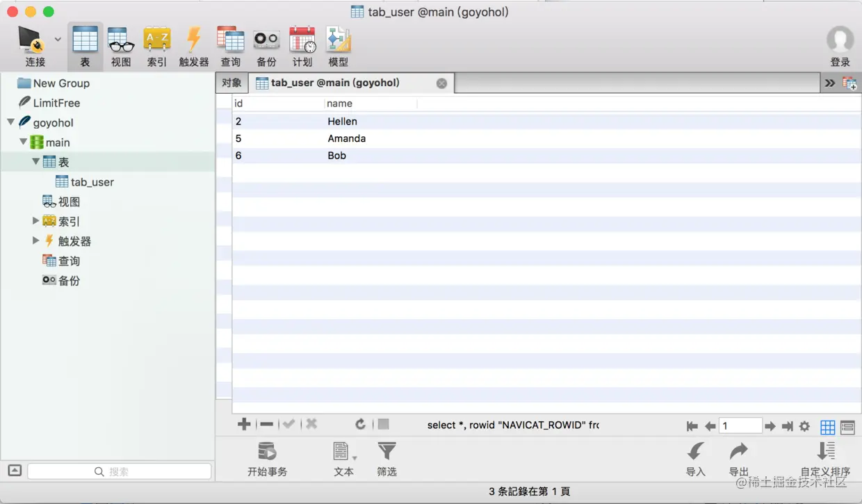
Task: Click the new tab icon at tab bar end
Action: [849, 83]
